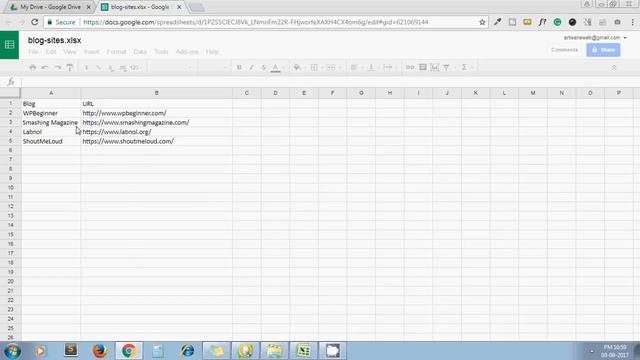Click into the formula bar

[330, 82]
